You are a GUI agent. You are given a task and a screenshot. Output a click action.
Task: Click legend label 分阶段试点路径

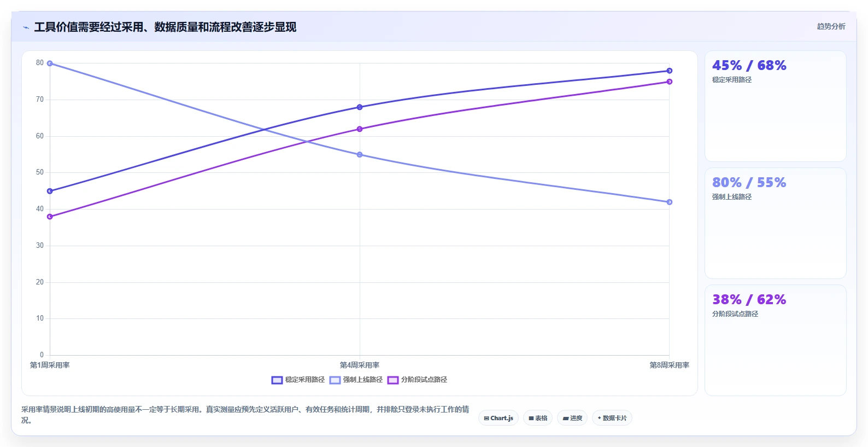(424, 380)
